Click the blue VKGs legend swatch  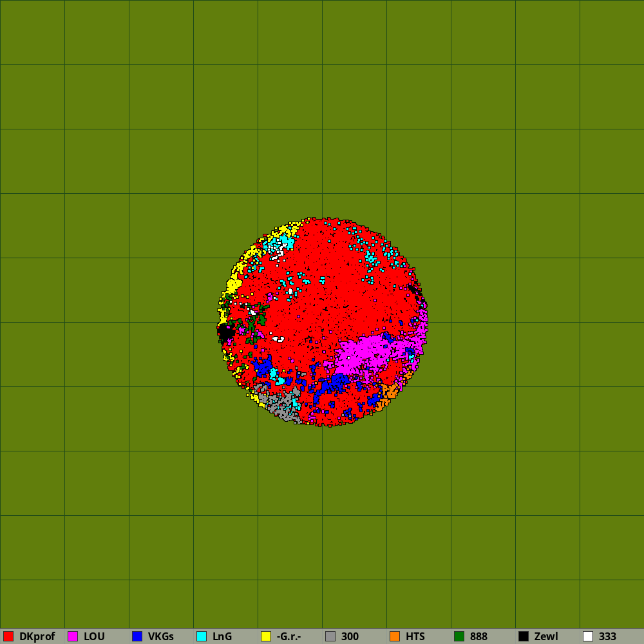tap(137, 636)
